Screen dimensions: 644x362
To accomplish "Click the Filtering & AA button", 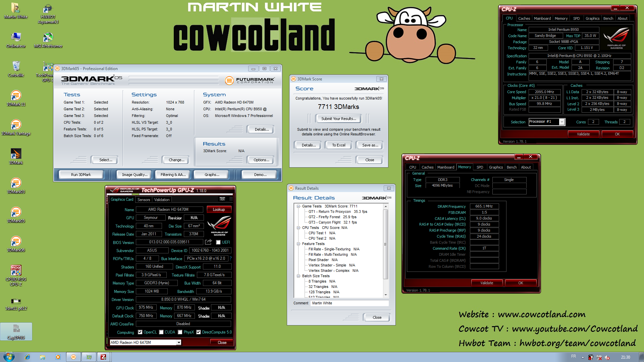I will 173,175.
